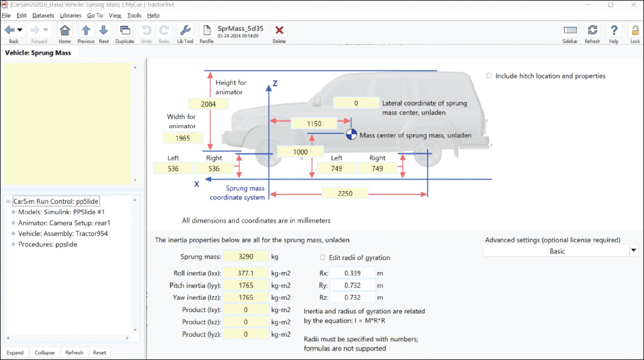The height and width of the screenshot is (360, 644).
Task: Click the notes panel scroll down arrow
Action: coord(135,180)
